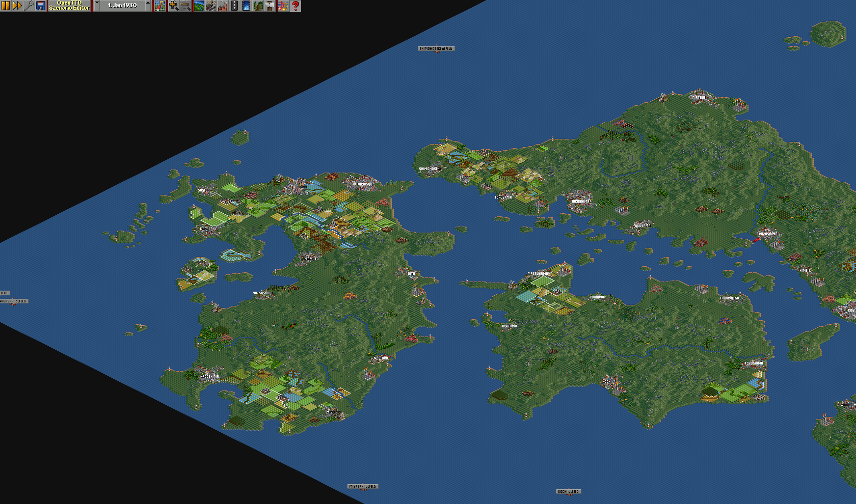
Task: Open the help question mark menu
Action: pos(295,6)
